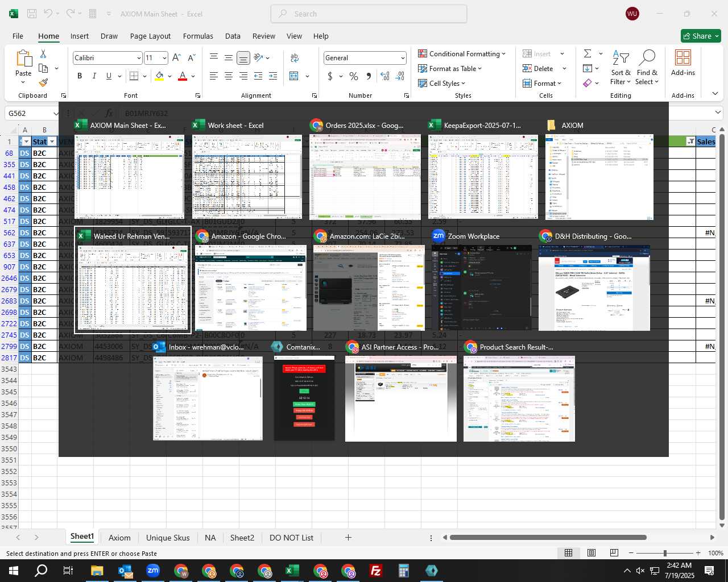Click the red Font Color A icon

pyautogui.click(x=183, y=76)
